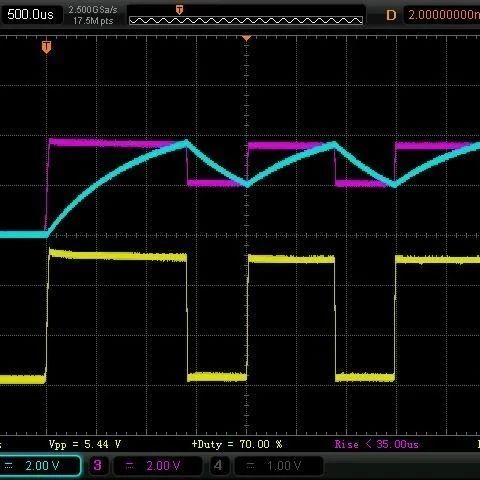Viewport: 480px width, 480px height.
Task: Select the +Duty = 70.00 % measurement
Action: tap(237, 444)
